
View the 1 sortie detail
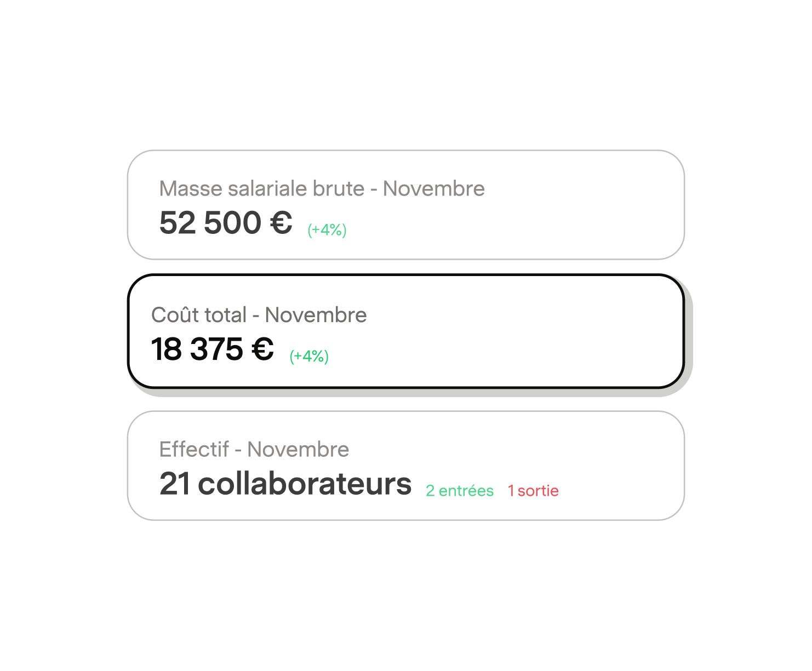(x=533, y=491)
